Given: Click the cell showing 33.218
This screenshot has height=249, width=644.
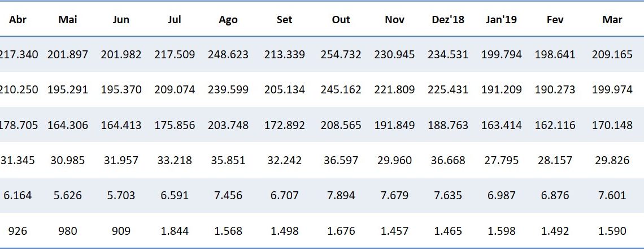Looking at the screenshot, I should point(175,160).
